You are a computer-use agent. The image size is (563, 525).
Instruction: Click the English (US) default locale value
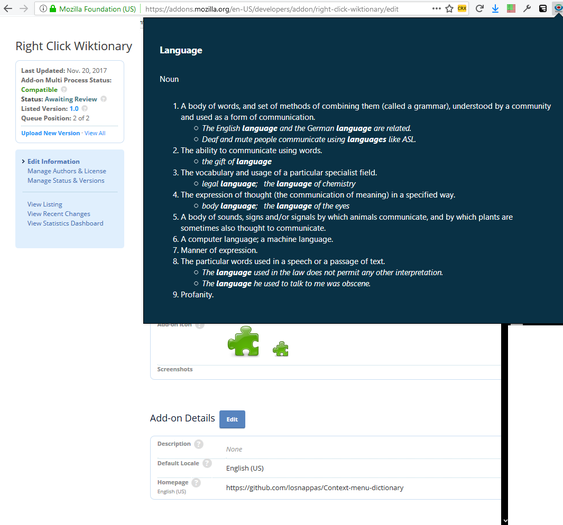[245, 468]
